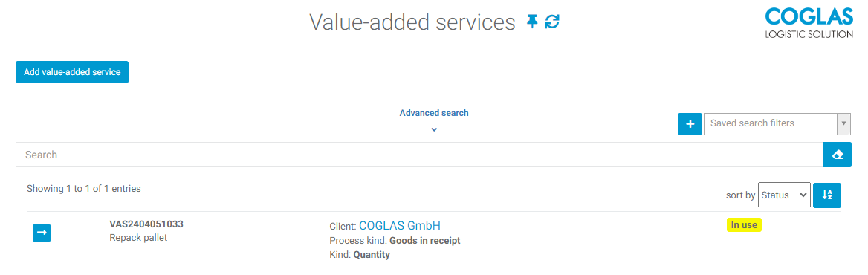Open the sort by Status dropdown
The width and height of the screenshot is (868, 275).
(x=784, y=195)
